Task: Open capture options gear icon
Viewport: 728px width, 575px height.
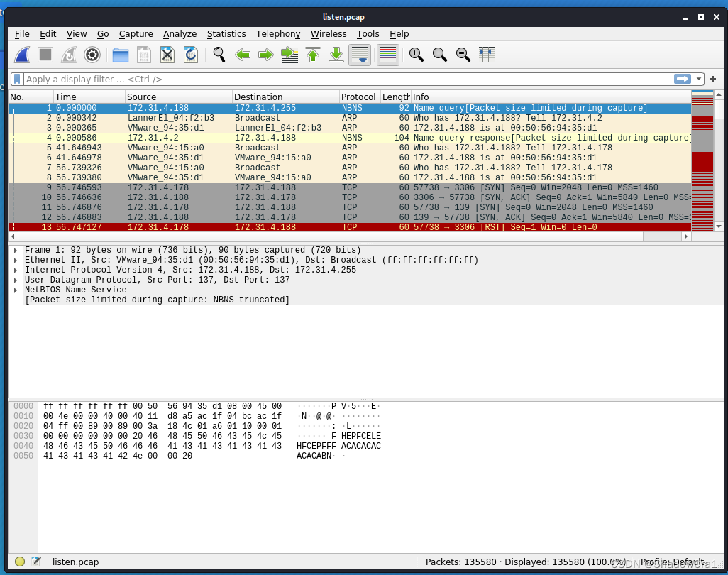Action: tap(92, 55)
